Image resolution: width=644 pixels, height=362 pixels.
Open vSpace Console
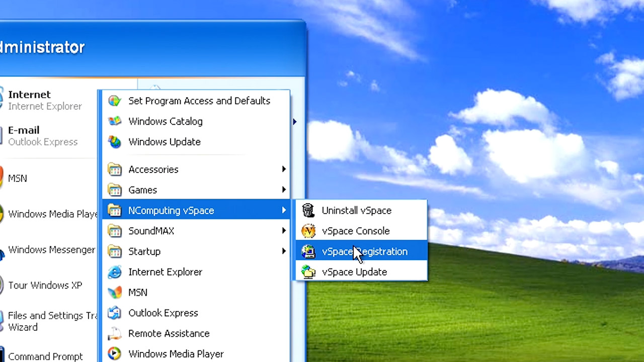(362, 231)
